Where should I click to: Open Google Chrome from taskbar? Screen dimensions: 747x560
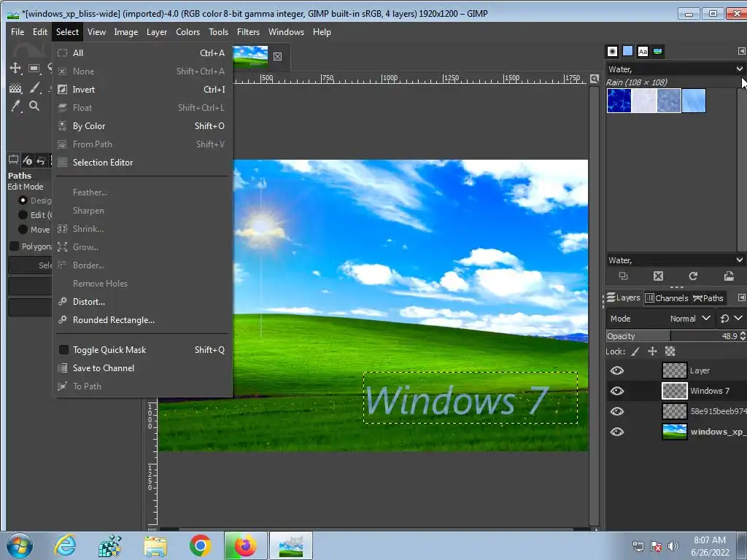coord(200,545)
